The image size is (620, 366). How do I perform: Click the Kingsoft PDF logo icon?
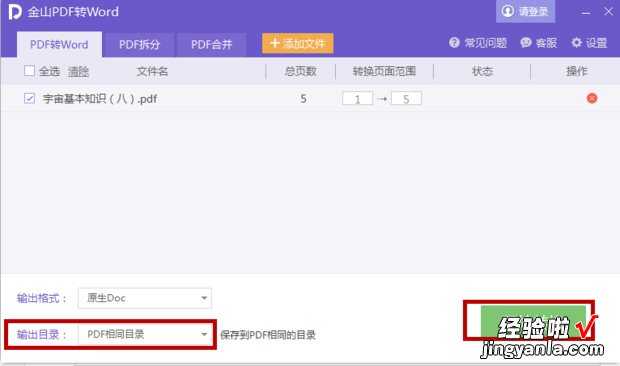tap(15, 11)
